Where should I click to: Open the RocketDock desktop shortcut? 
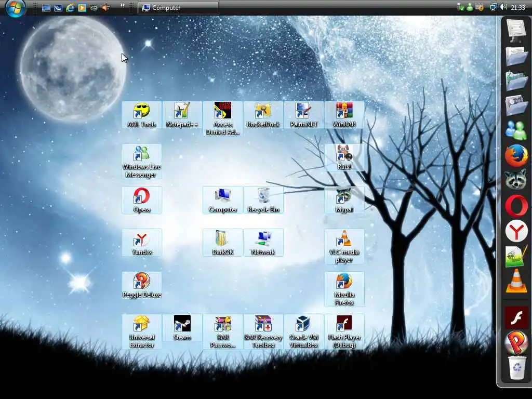point(263,115)
